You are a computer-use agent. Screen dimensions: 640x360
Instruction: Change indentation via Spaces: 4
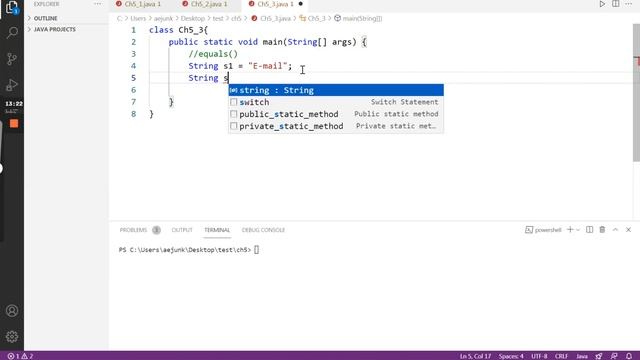click(511, 356)
